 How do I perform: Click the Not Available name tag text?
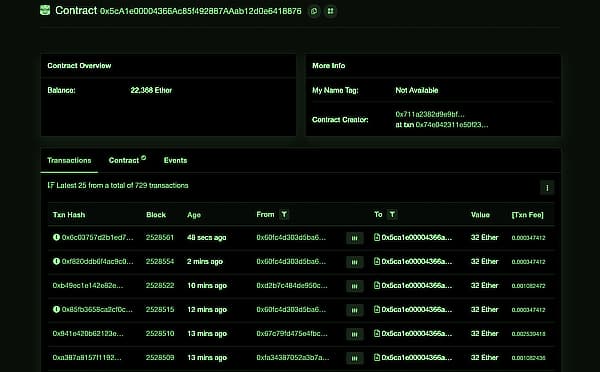(x=417, y=90)
